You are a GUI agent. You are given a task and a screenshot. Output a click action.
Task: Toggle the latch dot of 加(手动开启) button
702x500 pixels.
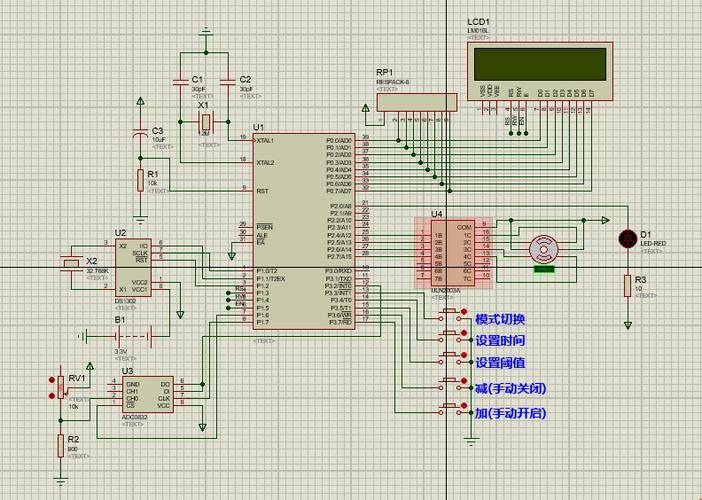coord(464,405)
